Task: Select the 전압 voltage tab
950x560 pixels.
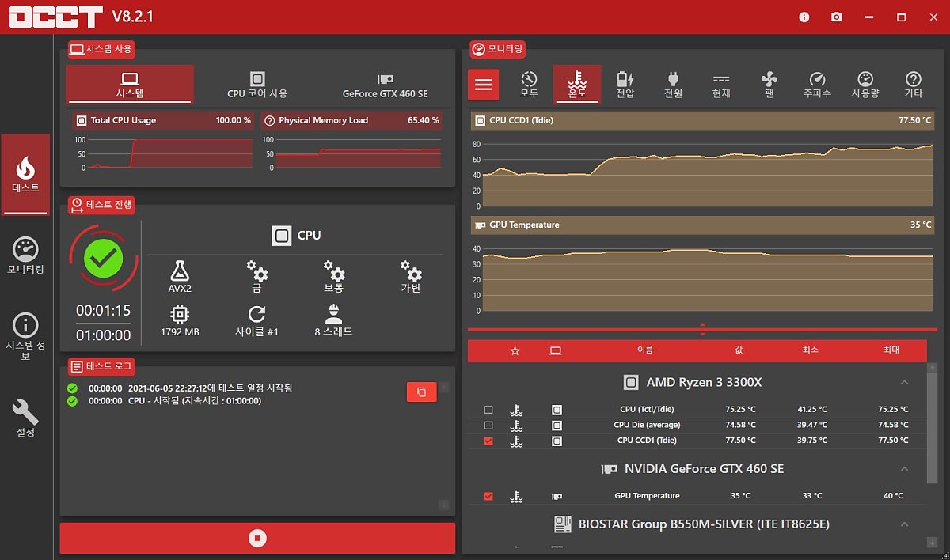Action: point(625,85)
